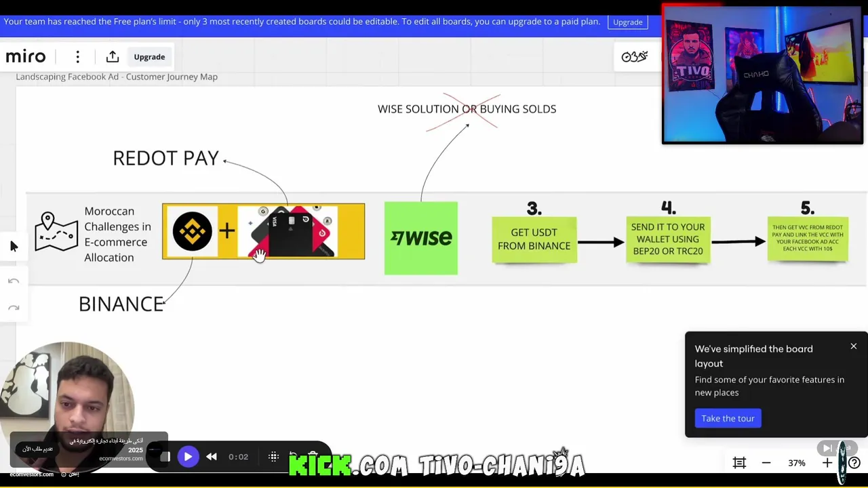The width and height of the screenshot is (868, 488).
Task: Select the BINANCE text label
Action: tap(121, 304)
